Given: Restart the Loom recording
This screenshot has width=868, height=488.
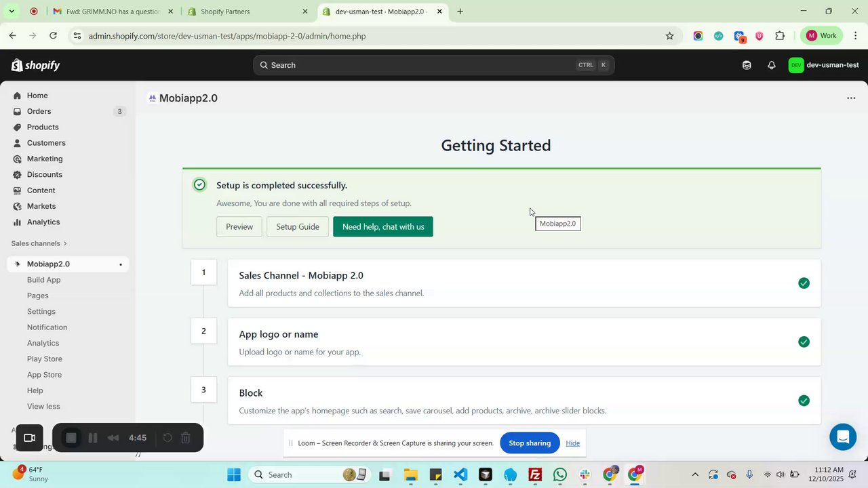Looking at the screenshot, I should [x=167, y=438].
